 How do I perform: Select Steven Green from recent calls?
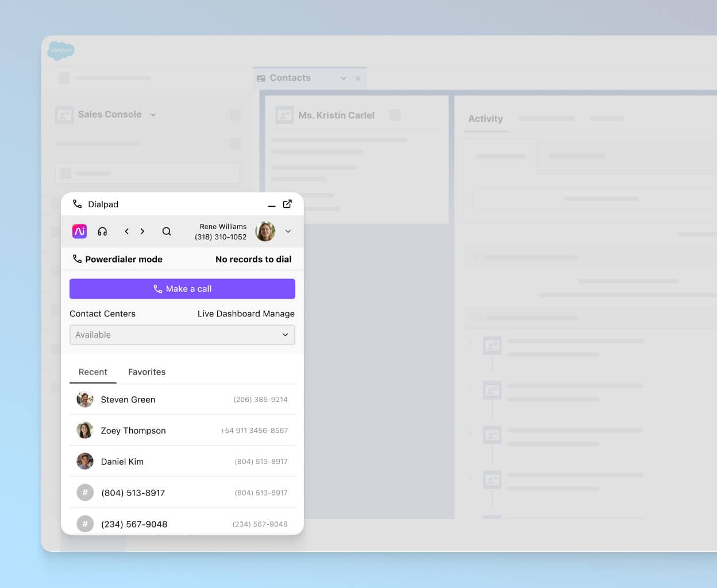pos(128,399)
